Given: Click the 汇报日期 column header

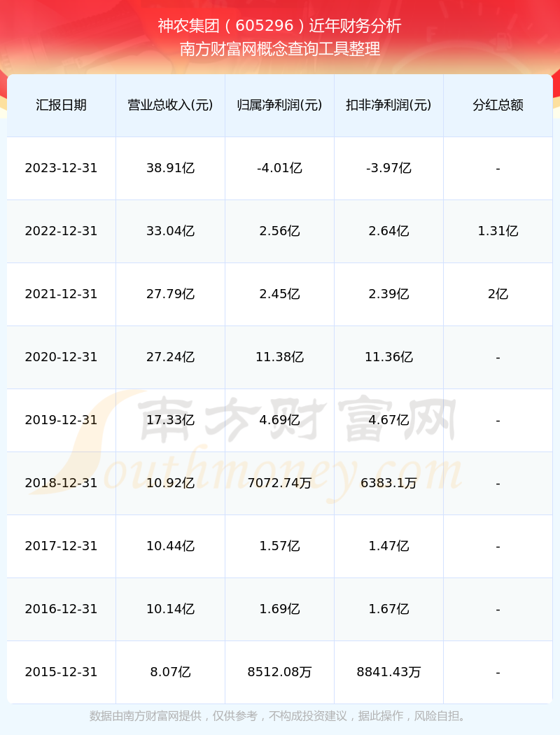Looking at the screenshot, I should [x=61, y=105].
